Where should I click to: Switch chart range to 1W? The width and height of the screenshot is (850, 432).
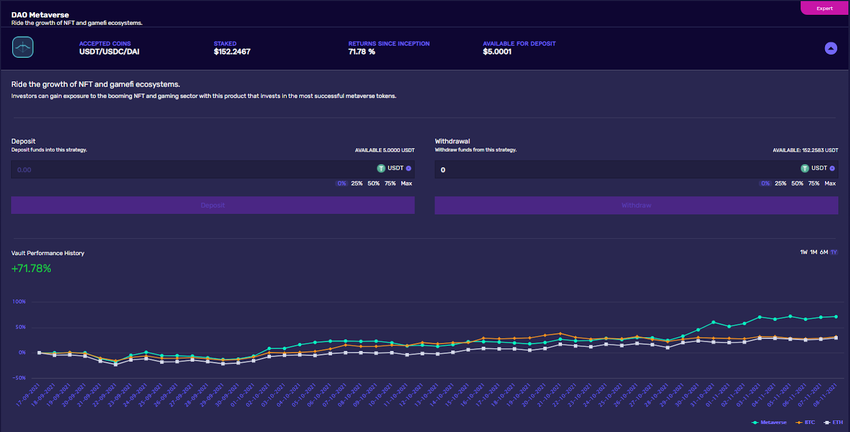[x=804, y=251]
